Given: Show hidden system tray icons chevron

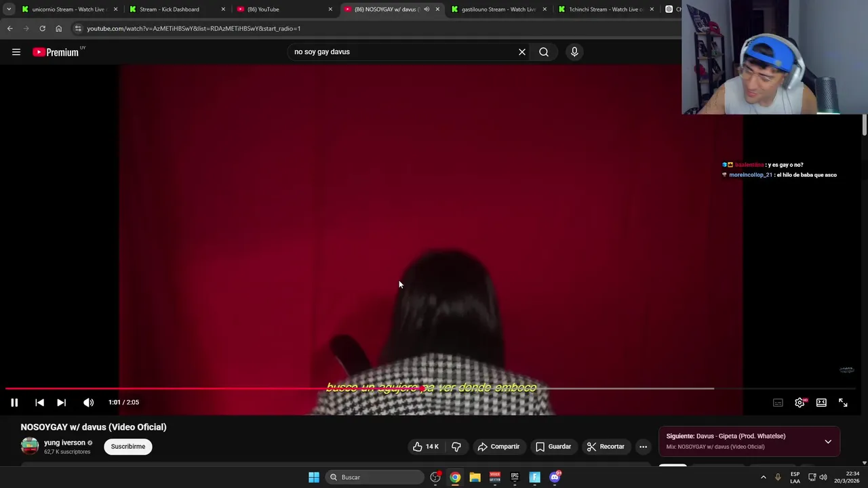Looking at the screenshot, I should point(763,477).
